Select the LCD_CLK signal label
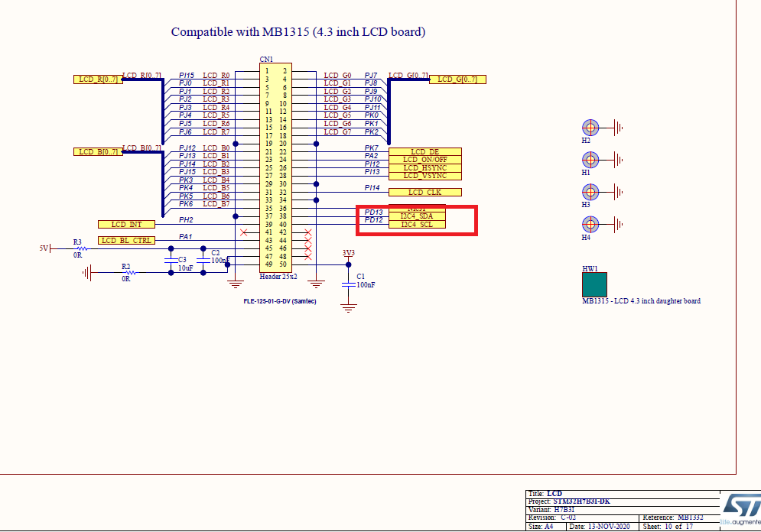This screenshot has width=761, height=532. click(x=426, y=192)
